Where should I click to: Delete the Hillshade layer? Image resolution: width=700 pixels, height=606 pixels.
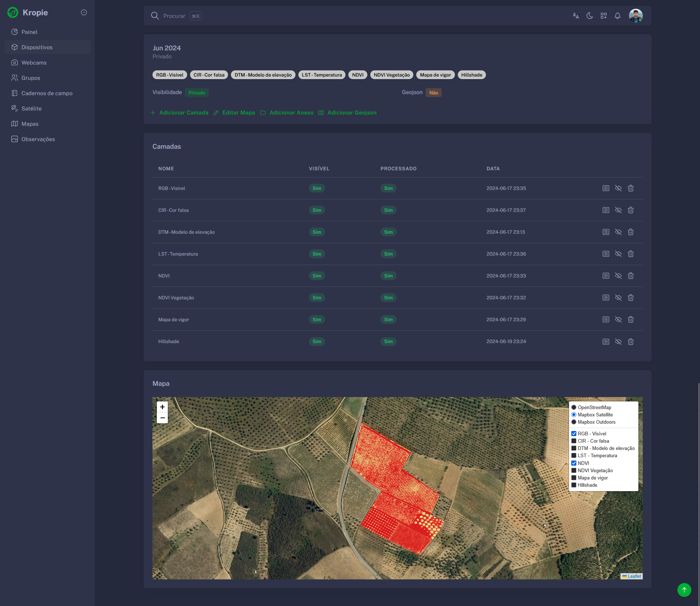coord(630,342)
